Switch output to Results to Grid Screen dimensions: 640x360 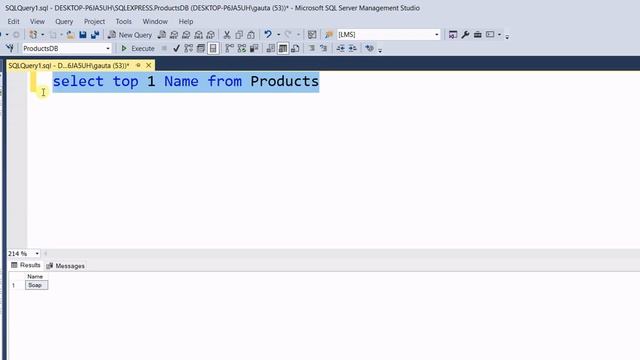[283, 48]
